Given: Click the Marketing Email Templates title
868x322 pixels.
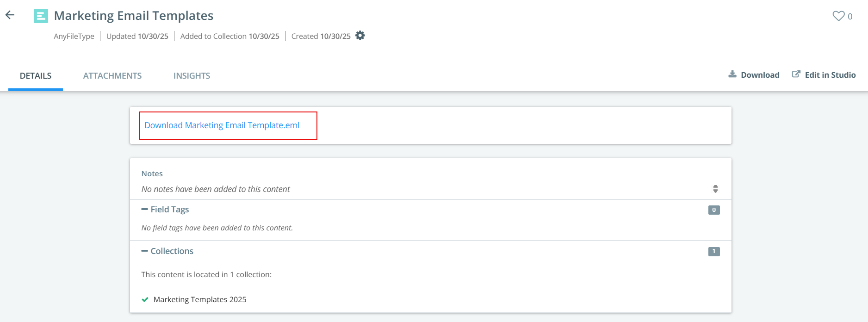Looking at the screenshot, I should 134,16.
